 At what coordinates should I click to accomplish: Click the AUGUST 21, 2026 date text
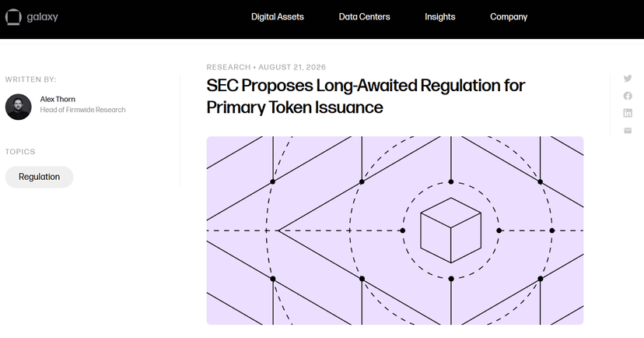[292, 67]
